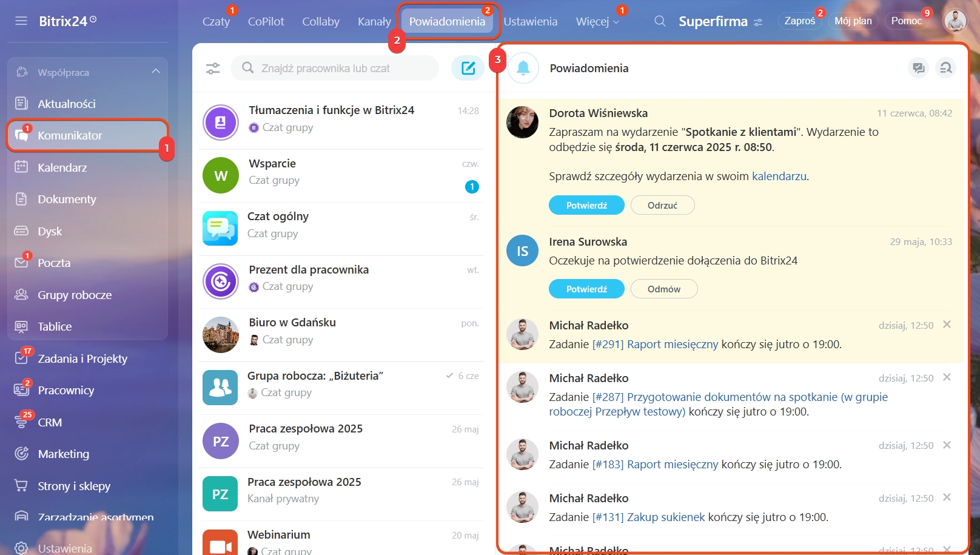Open user profile avatar

tap(955, 21)
